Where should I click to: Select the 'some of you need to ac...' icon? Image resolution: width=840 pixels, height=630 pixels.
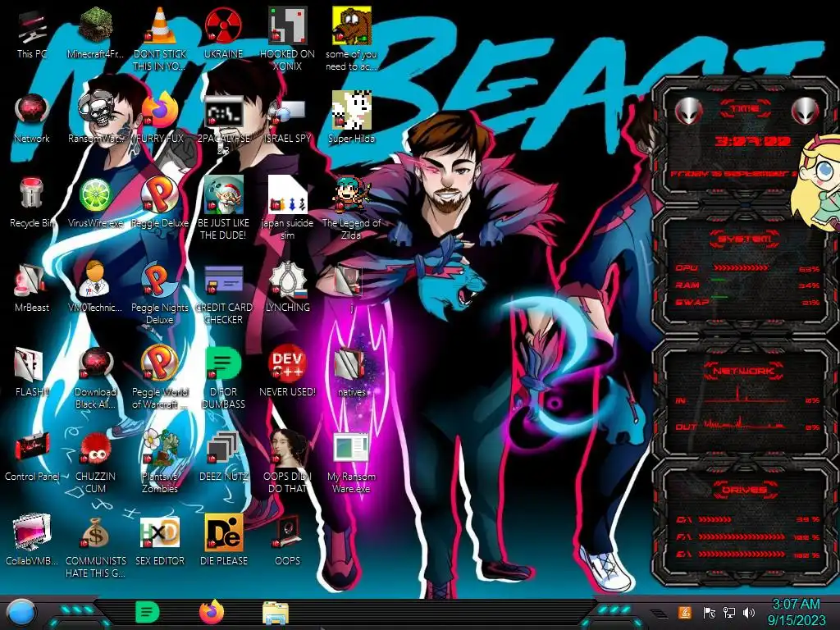(x=351, y=39)
